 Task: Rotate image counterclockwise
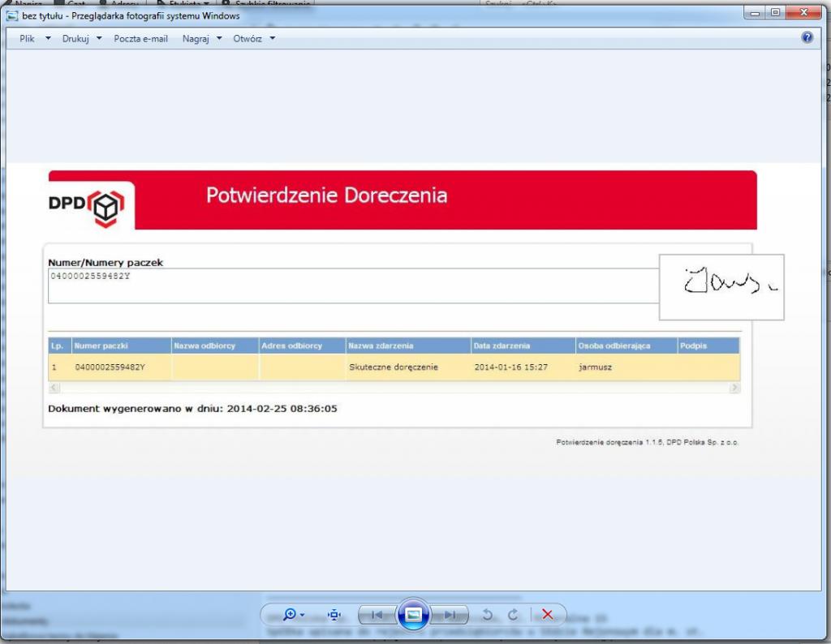point(488,615)
